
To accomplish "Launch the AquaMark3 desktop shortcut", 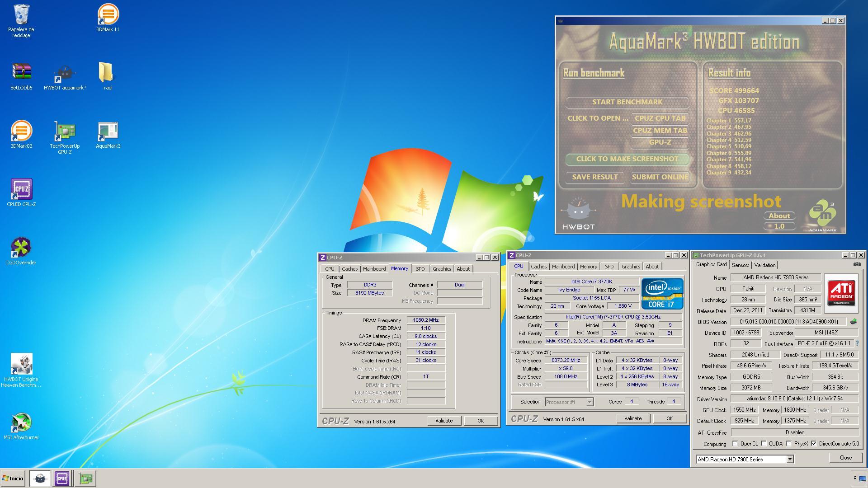I will point(108,134).
